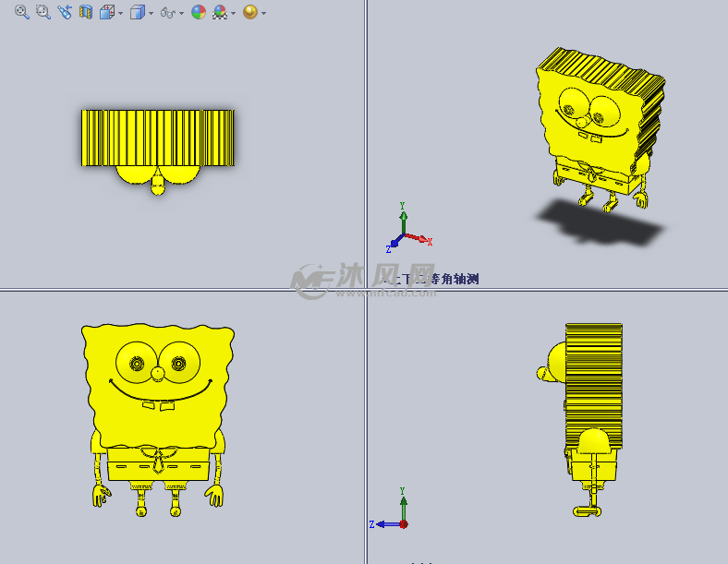Select the side view model in the bottom-right viewport
Viewport: 728px width, 564px height.
click(579, 420)
